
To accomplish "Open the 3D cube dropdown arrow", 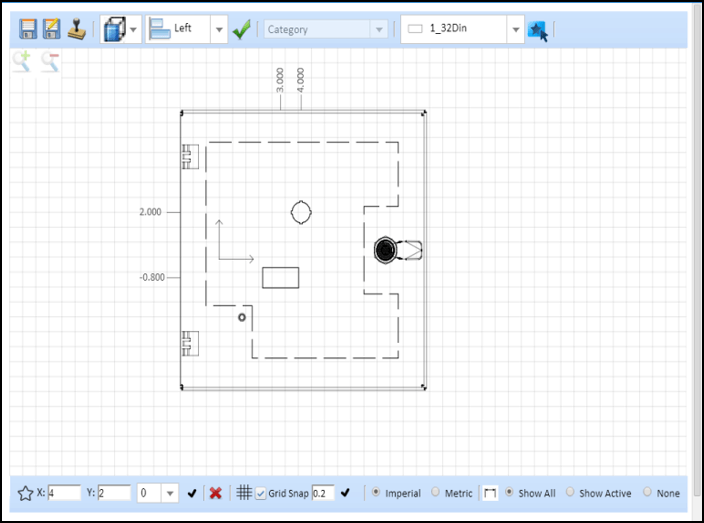I will tap(133, 30).
